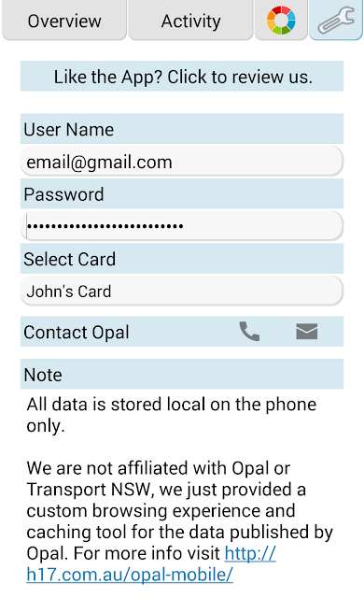Tap the Password section header

182,193
